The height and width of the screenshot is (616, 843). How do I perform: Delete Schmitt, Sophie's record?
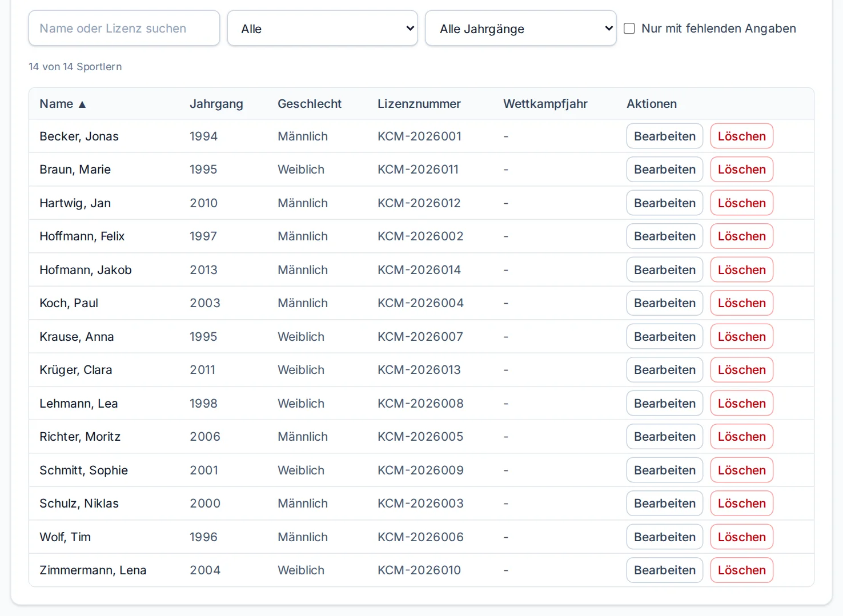pos(742,470)
